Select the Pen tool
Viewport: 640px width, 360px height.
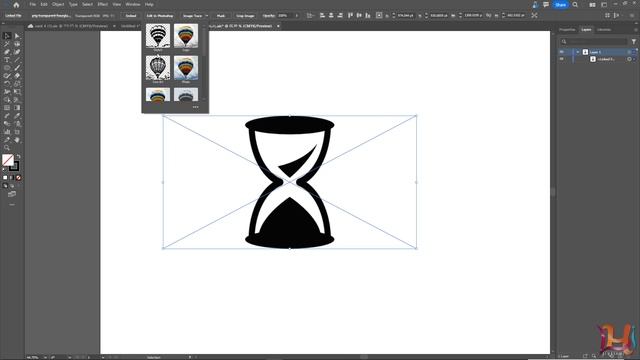point(7,52)
